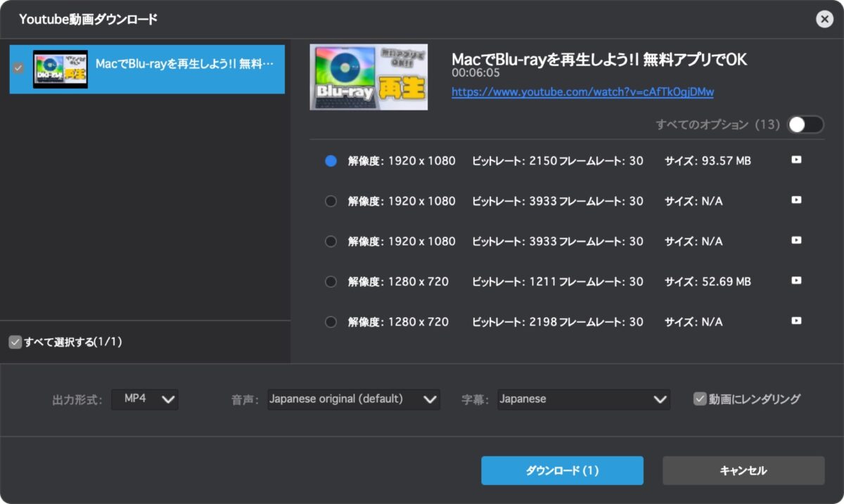844x504 pixels.
Task: Select the 1920x1080 option with bitrate 3933
Action: click(331, 201)
